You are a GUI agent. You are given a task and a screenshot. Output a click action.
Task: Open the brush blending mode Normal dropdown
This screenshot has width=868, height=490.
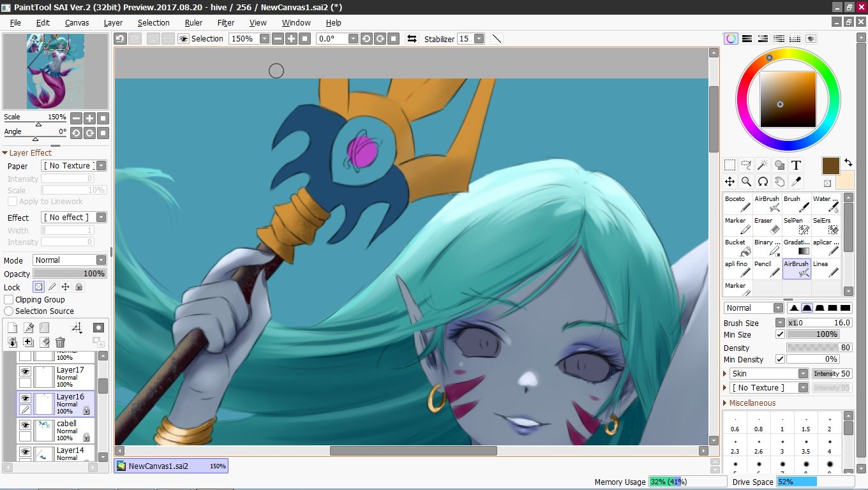(777, 308)
